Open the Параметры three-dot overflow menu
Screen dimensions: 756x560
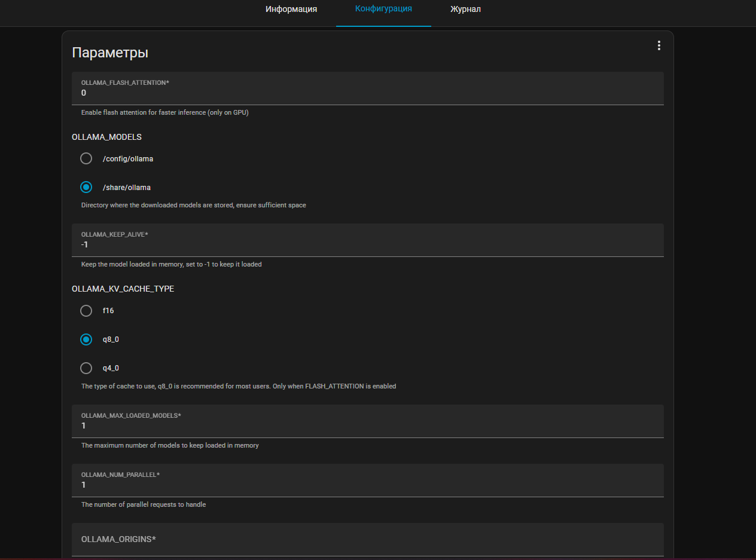tap(659, 45)
